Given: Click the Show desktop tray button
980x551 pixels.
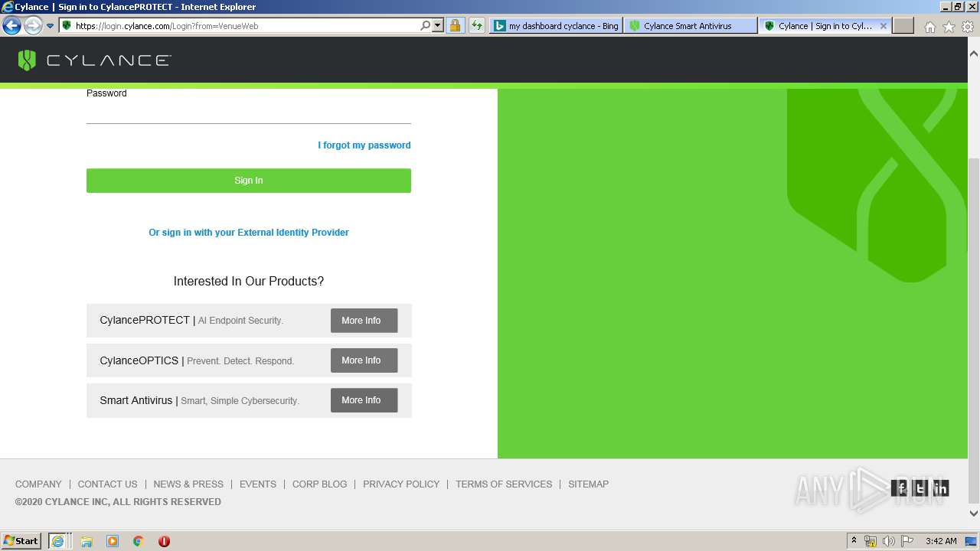Looking at the screenshot, I should coord(972,541).
